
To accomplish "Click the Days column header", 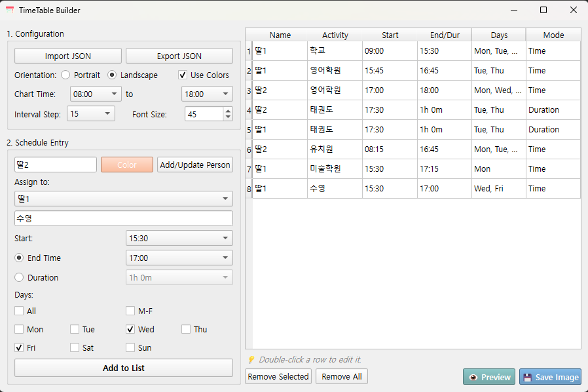I will (x=498, y=35).
